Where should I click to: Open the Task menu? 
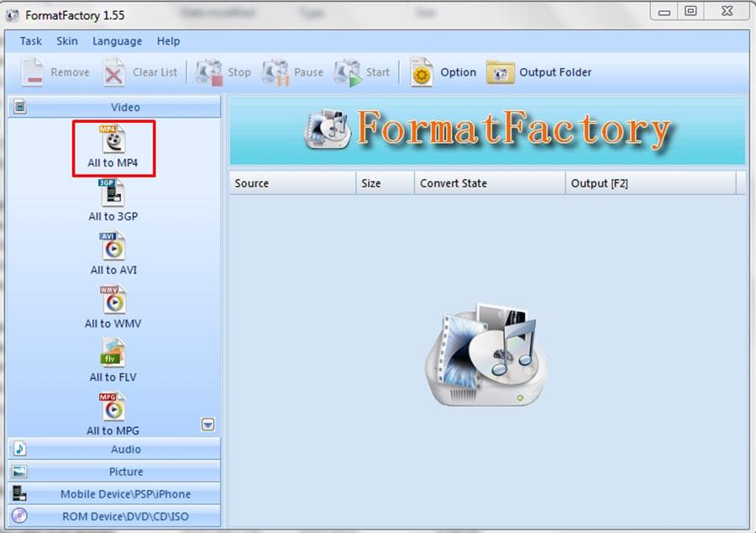click(31, 41)
